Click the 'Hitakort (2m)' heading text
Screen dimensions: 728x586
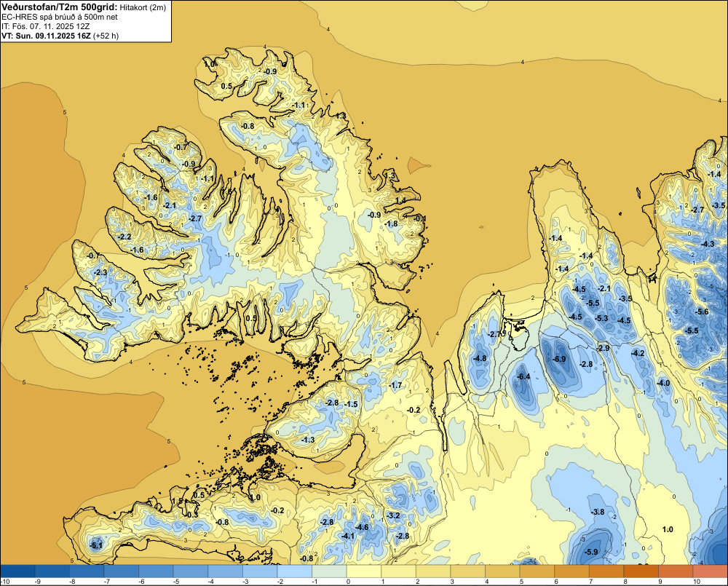tap(143, 7)
